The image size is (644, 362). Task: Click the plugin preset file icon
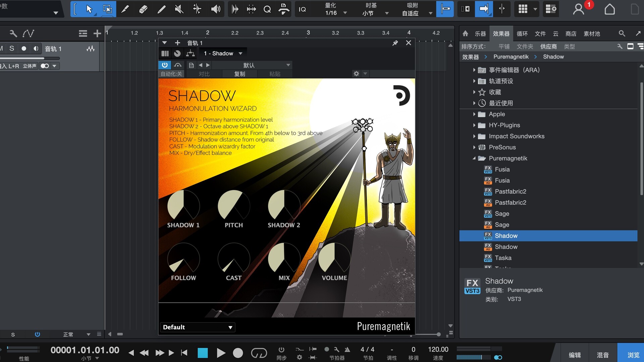point(191,65)
